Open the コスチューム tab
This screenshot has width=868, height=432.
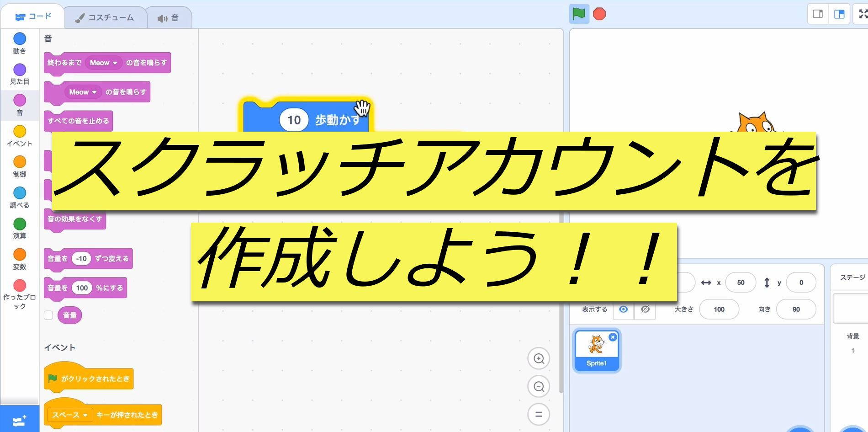coord(105,18)
